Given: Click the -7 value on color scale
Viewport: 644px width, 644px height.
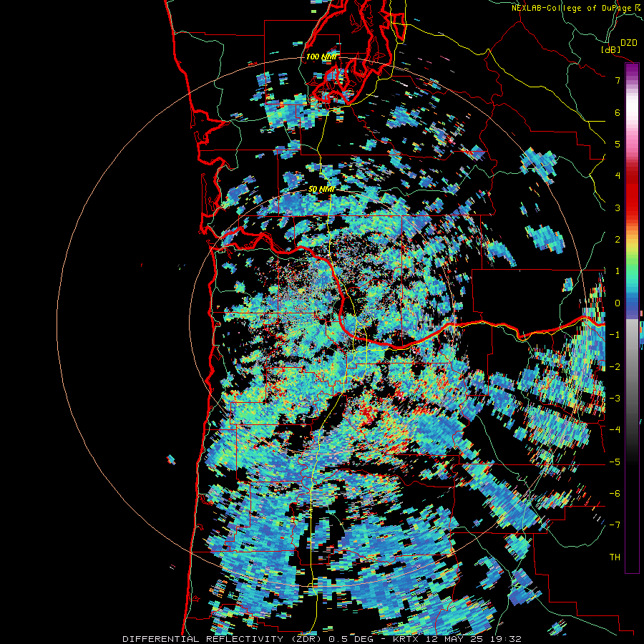Looking at the screenshot, I should click(615, 525).
